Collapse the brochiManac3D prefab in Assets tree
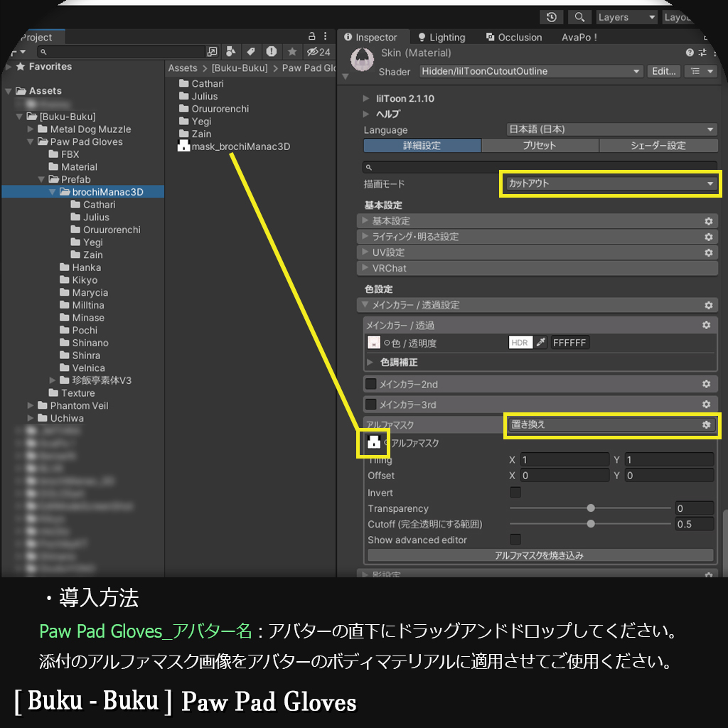The width and height of the screenshot is (728, 728). (x=51, y=191)
